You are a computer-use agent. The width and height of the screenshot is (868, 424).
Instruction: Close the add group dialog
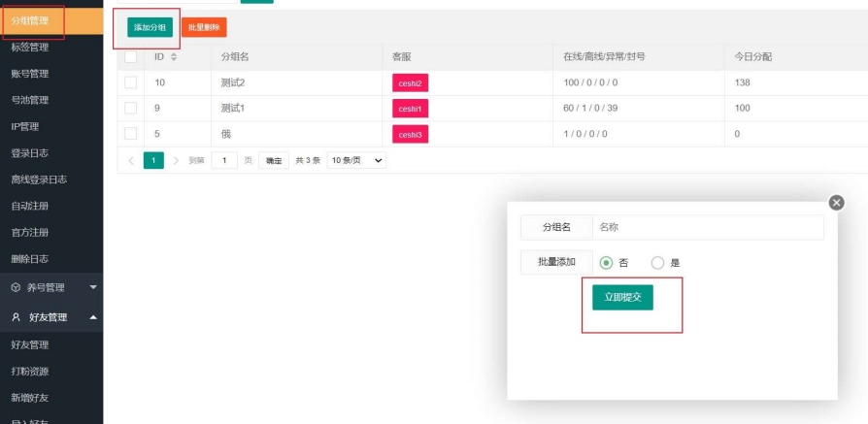(x=837, y=203)
